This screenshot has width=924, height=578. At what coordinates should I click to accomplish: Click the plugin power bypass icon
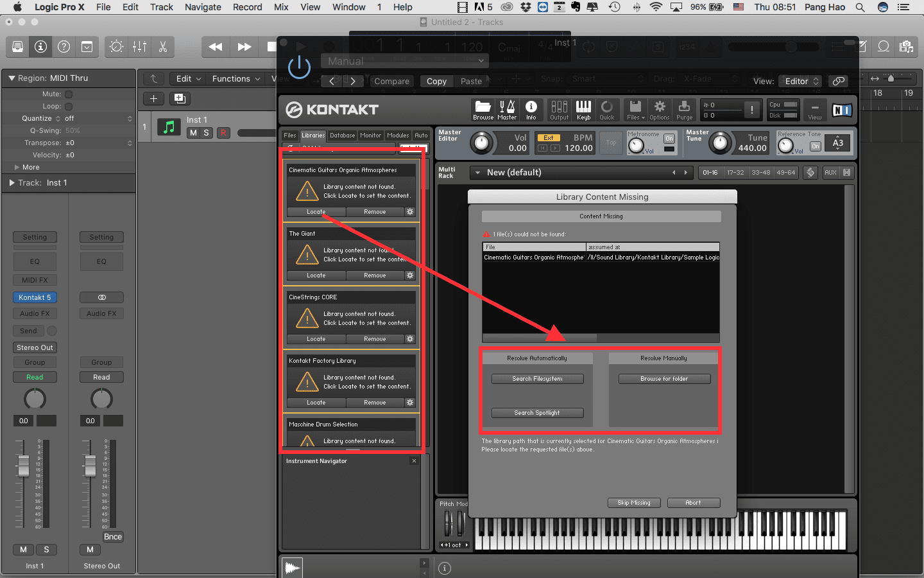299,67
